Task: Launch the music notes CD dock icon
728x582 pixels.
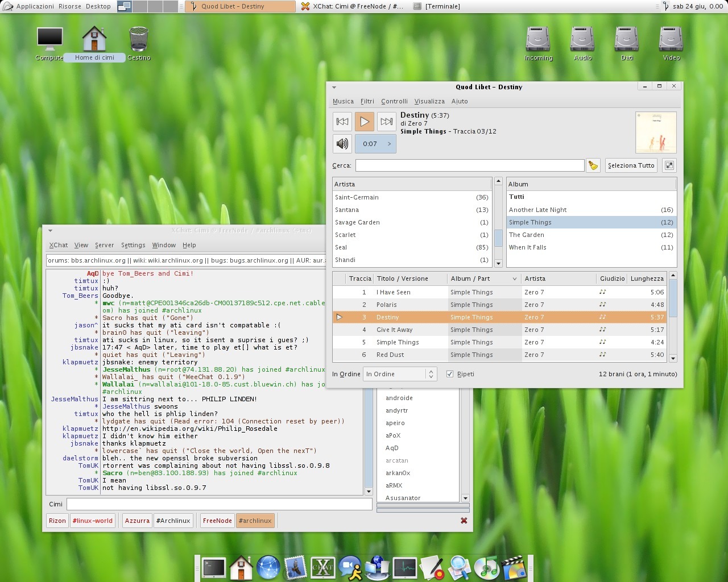Action: pyautogui.click(x=486, y=568)
